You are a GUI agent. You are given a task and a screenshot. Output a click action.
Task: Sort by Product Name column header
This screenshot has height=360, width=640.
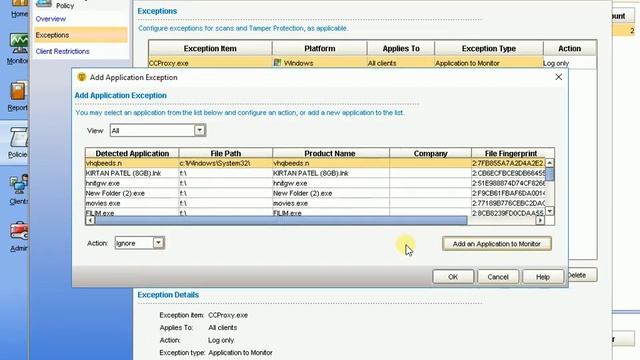330,153
